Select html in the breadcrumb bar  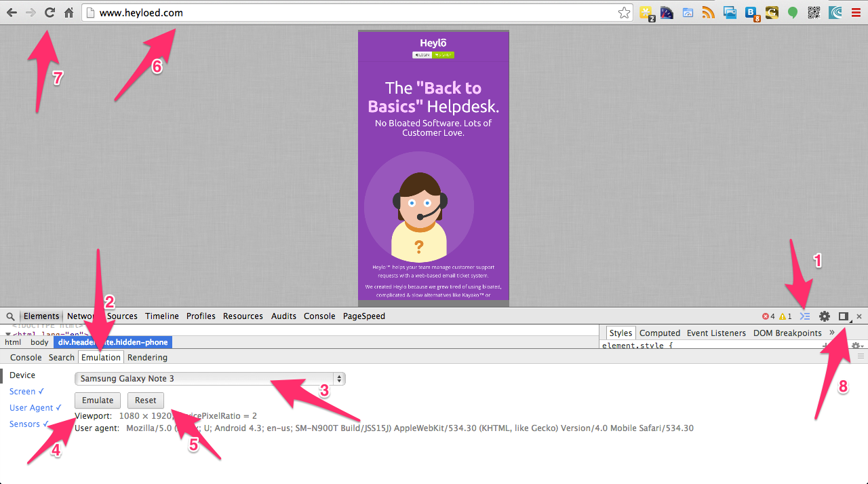13,343
